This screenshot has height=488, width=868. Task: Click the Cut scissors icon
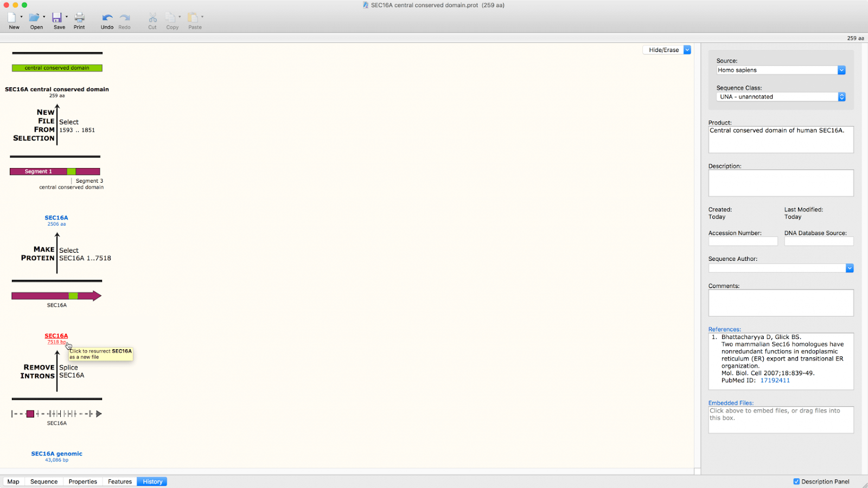tap(152, 18)
